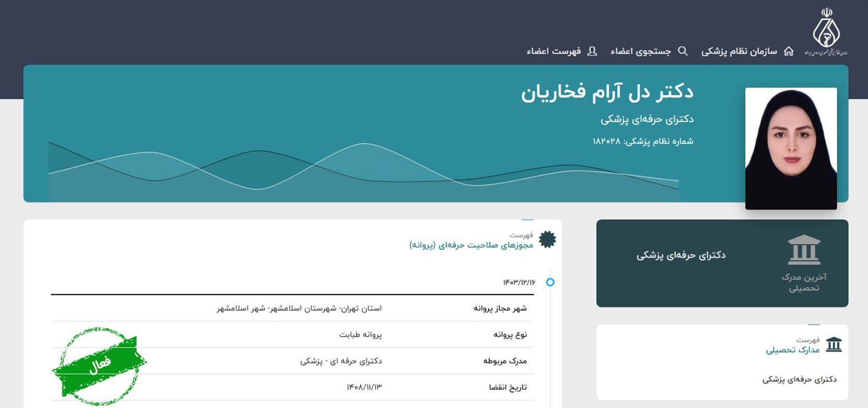
Task: Click the تاریخ انقضا label
Action: [x=507, y=387]
